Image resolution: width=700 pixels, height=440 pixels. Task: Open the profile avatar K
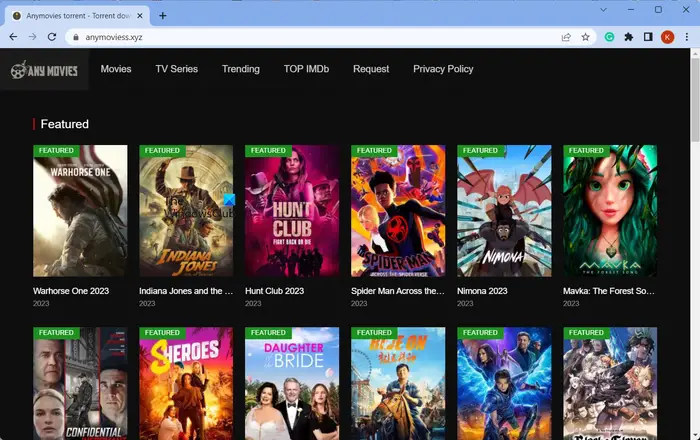[667, 37]
